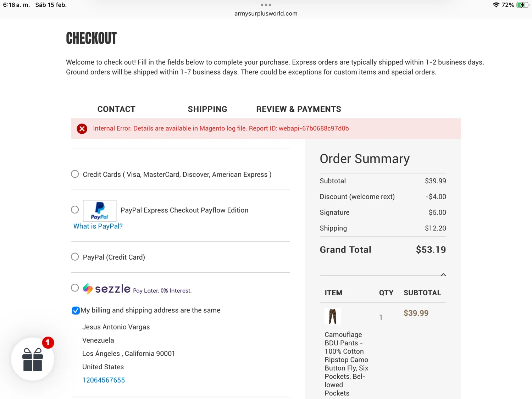The height and width of the screenshot is (399, 532).
Task: Uncheck billing and shipping address same
Action: (x=76, y=311)
